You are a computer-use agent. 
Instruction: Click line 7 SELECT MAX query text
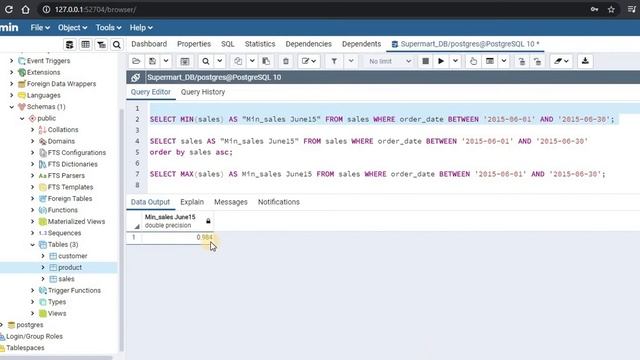pyautogui.click(x=378, y=174)
